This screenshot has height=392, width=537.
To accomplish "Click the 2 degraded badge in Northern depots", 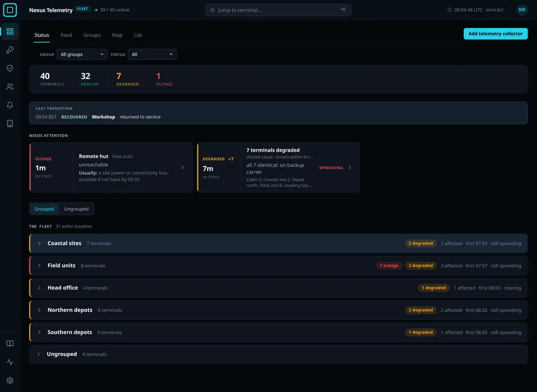I will (421, 310).
